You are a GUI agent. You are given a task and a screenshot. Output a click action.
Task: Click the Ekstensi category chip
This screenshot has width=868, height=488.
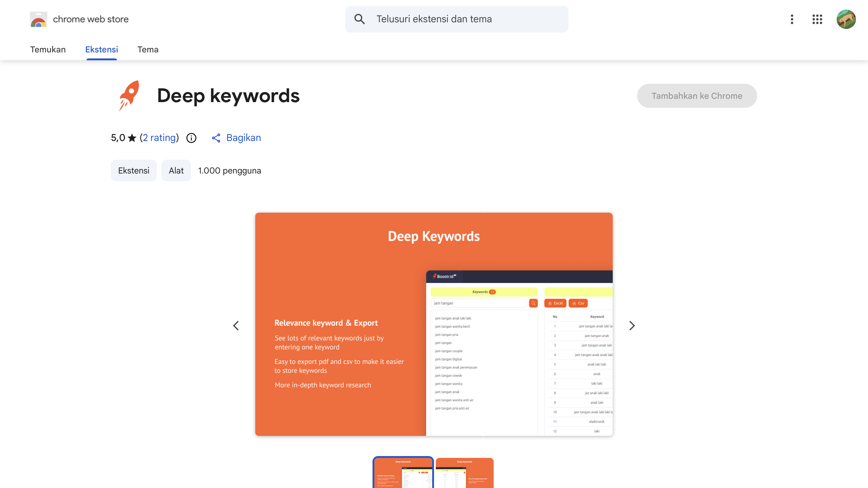pyautogui.click(x=134, y=170)
